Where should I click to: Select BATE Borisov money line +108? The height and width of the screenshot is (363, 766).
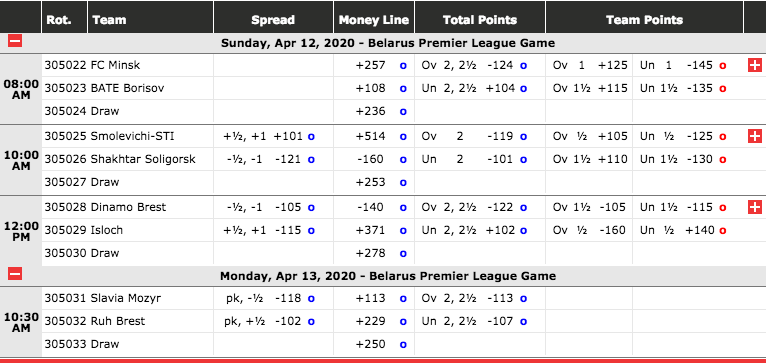point(403,89)
